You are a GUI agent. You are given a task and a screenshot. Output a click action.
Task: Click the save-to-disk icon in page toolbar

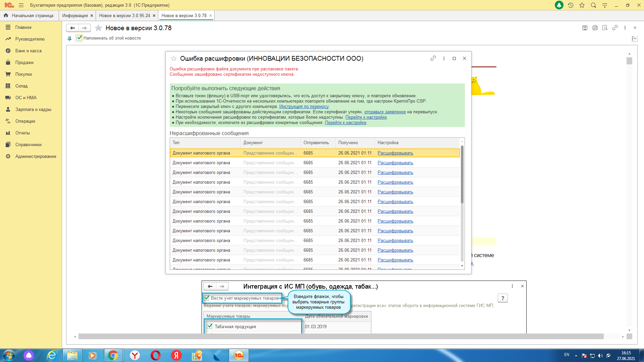[585, 28]
